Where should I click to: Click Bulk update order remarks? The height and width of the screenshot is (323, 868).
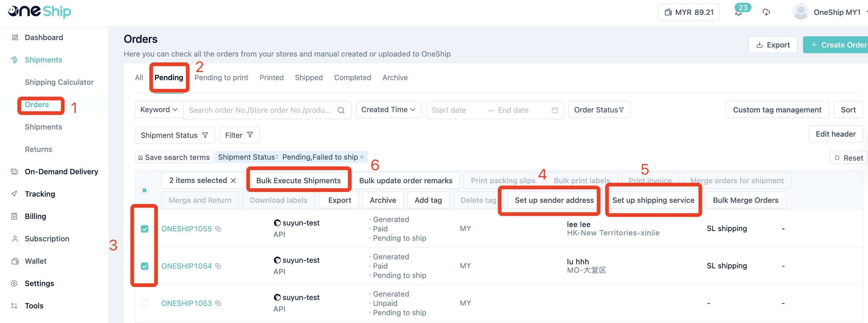tap(406, 181)
